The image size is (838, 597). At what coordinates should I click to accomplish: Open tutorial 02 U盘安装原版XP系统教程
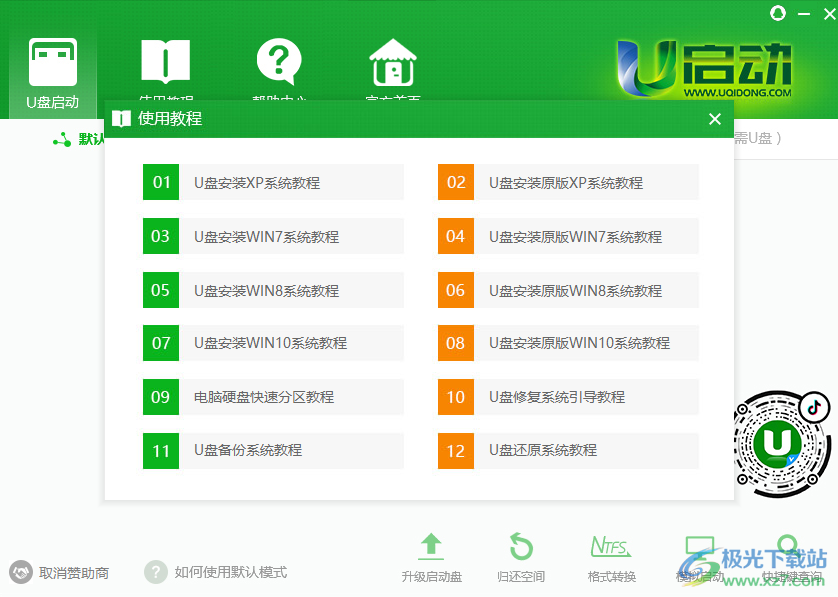coord(568,182)
